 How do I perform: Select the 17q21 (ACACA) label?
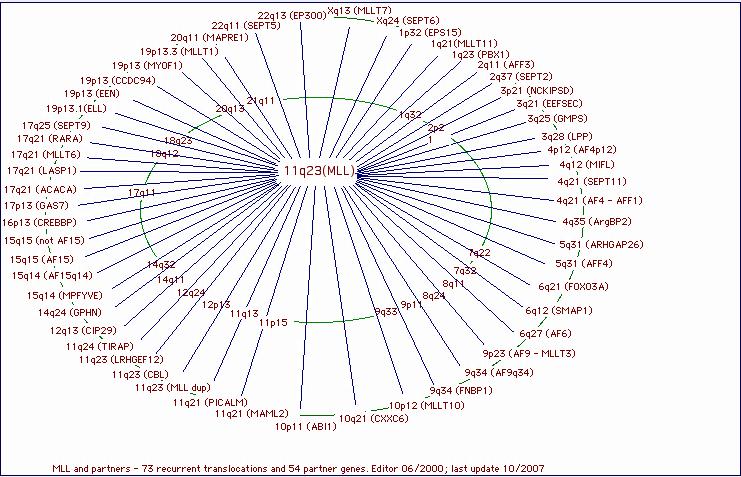click(x=40, y=190)
